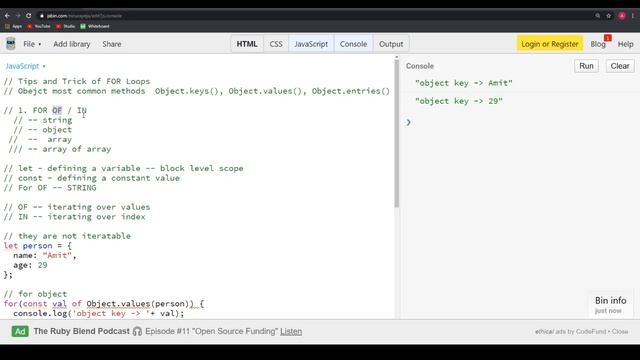Image resolution: width=640 pixels, height=360 pixels.
Task: Bookmark this page with the star icon
Action: pyautogui.click(x=609, y=16)
